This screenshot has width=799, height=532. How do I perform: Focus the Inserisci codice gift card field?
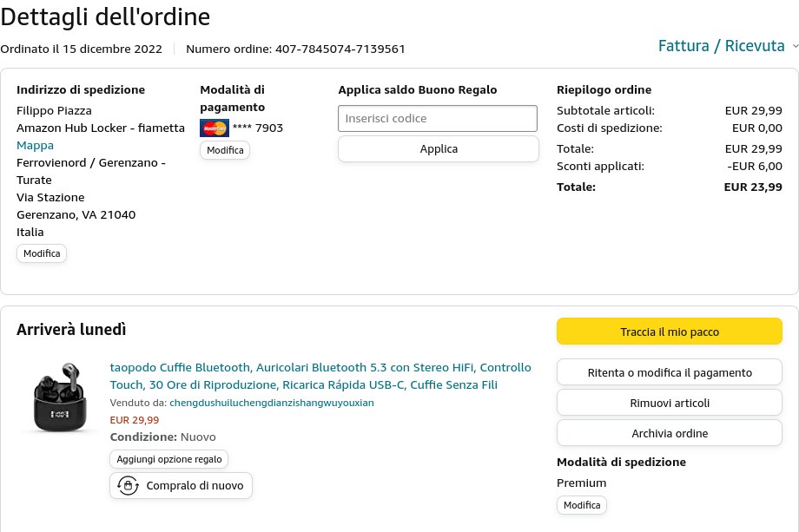click(x=438, y=118)
